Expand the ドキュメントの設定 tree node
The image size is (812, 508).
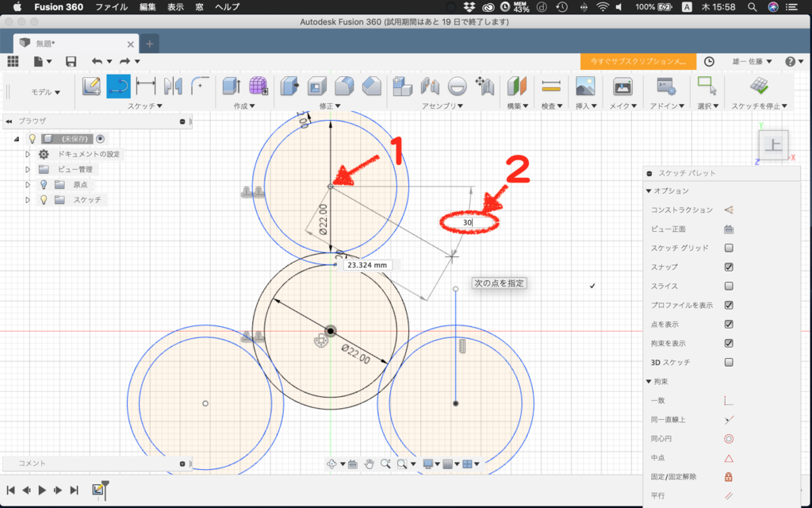click(x=28, y=154)
